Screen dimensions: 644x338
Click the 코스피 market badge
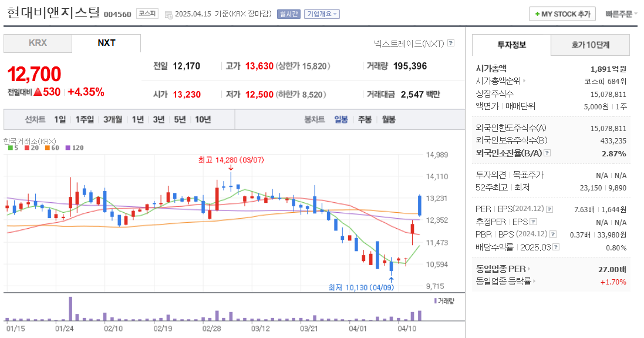click(147, 14)
